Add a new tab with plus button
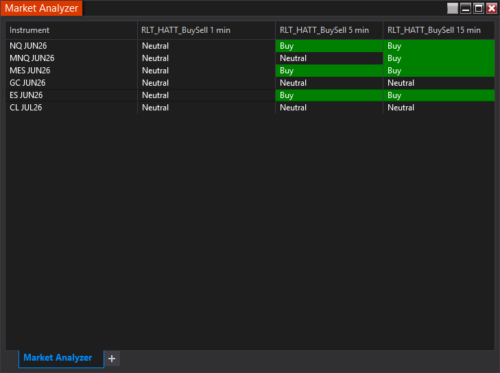This screenshot has height=373, width=500. tap(112, 359)
